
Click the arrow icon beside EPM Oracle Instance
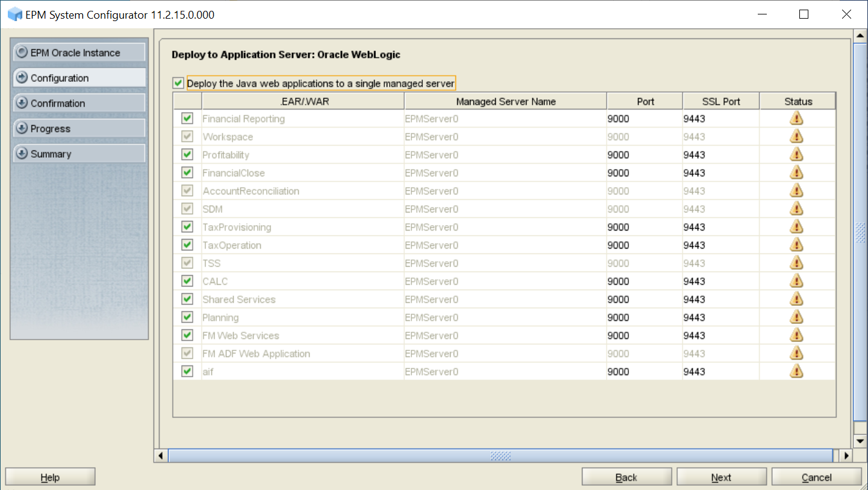coord(22,52)
